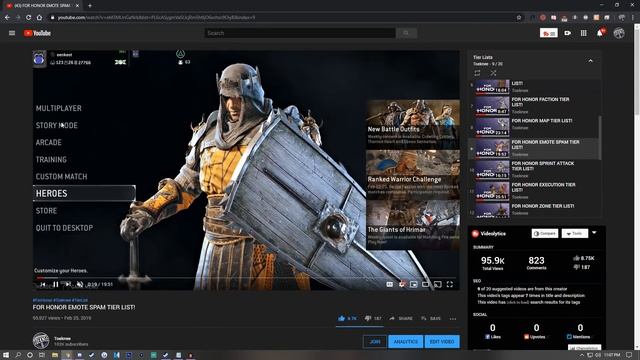Open player settings gear
Screen dimensions: 640x360
[402, 284]
